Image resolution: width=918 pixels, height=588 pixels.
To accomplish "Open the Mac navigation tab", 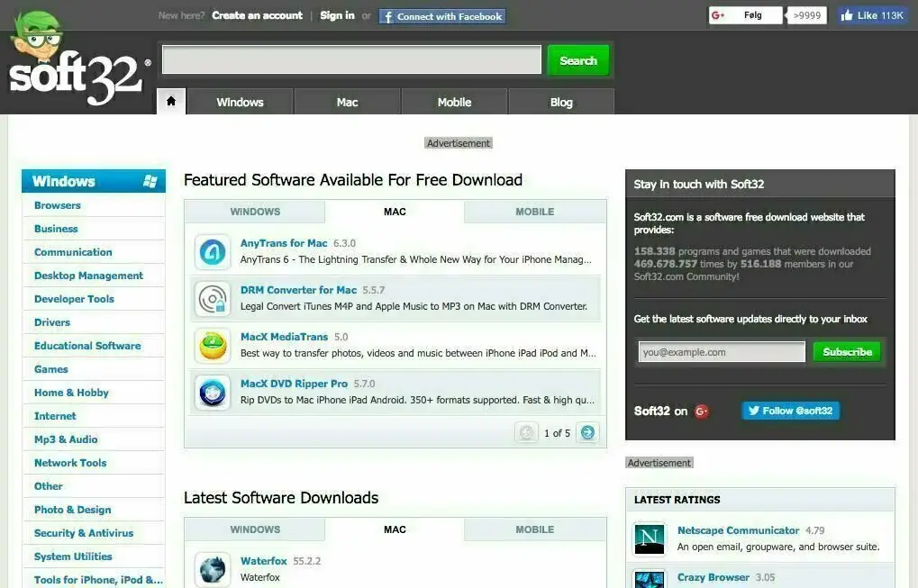I will (x=347, y=102).
